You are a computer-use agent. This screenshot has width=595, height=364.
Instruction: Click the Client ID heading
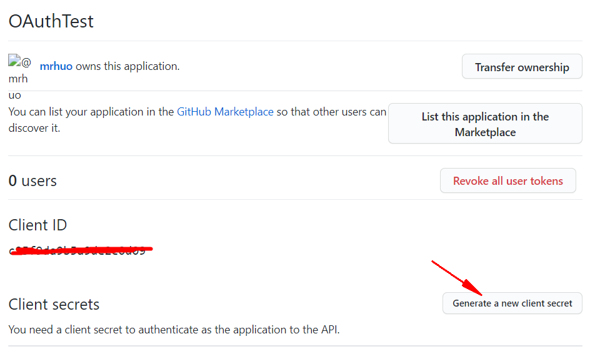tap(37, 225)
